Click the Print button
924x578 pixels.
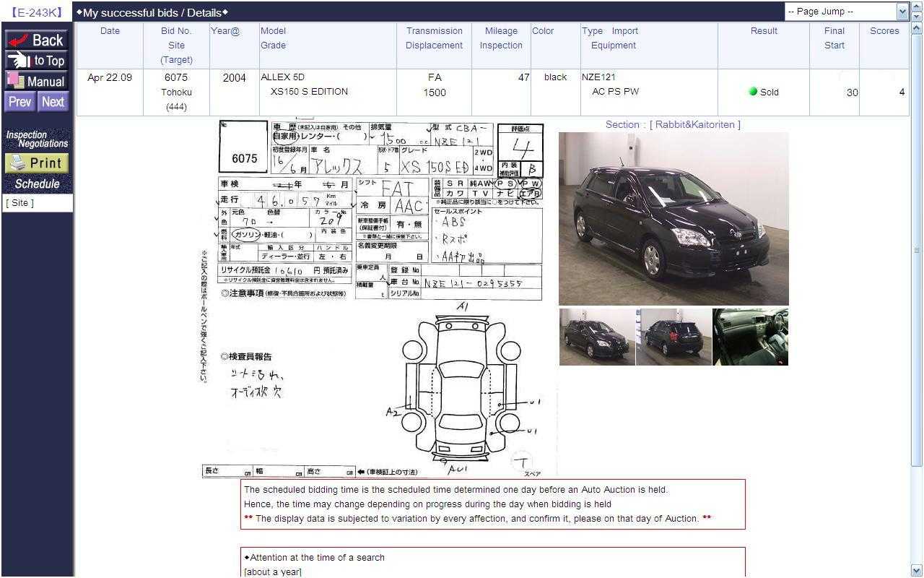pos(37,163)
